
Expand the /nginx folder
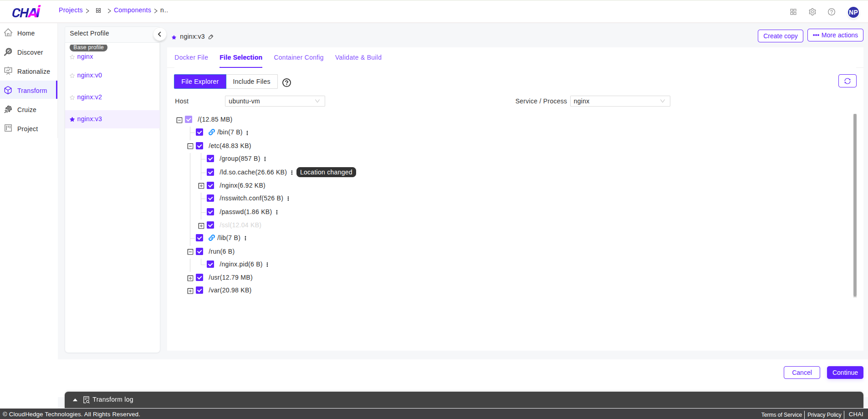(201, 186)
